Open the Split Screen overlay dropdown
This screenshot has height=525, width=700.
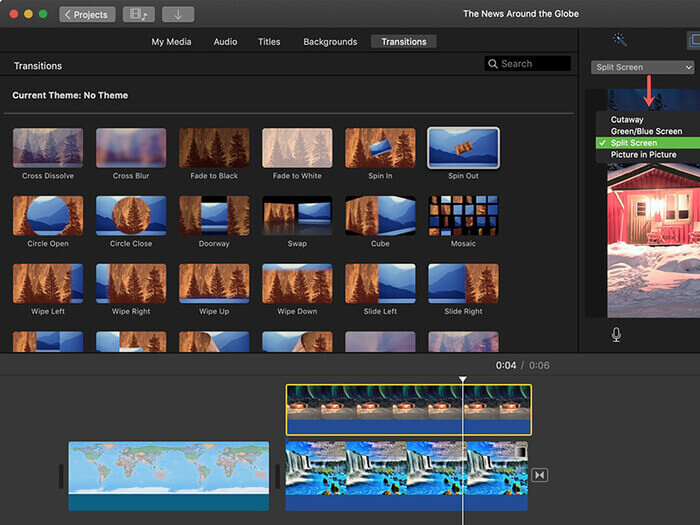tap(641, 67)
